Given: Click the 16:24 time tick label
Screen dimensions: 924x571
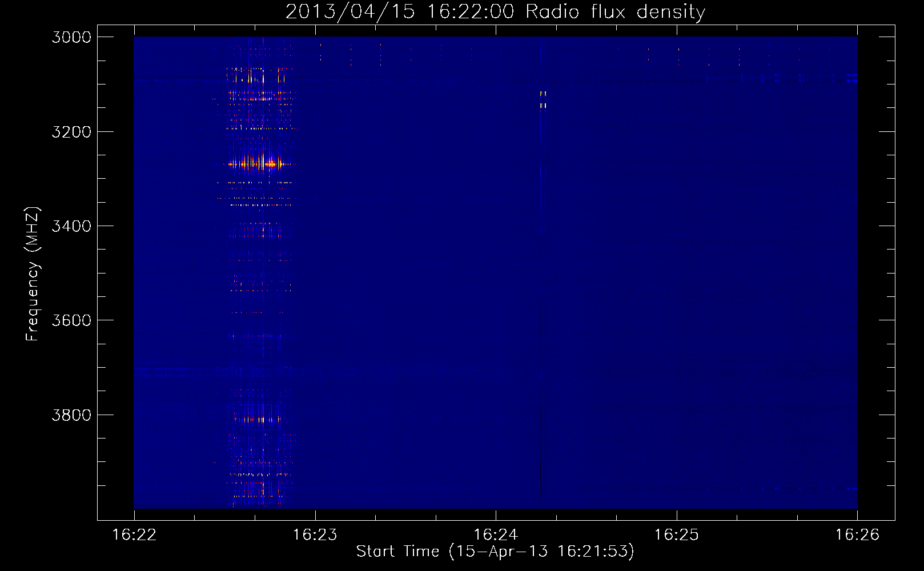Looking at the screenshot, I should [x=496, y=534].
